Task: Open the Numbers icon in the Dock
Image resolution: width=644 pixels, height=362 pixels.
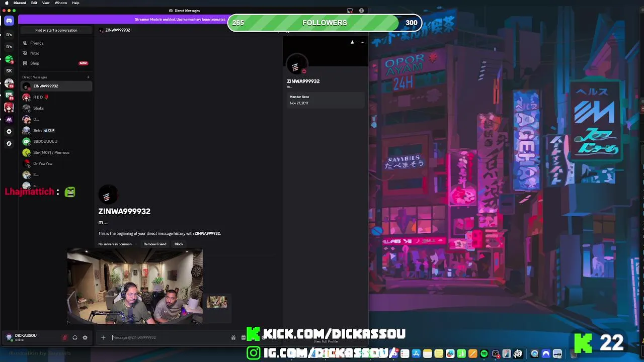Action: pos(461,354)
